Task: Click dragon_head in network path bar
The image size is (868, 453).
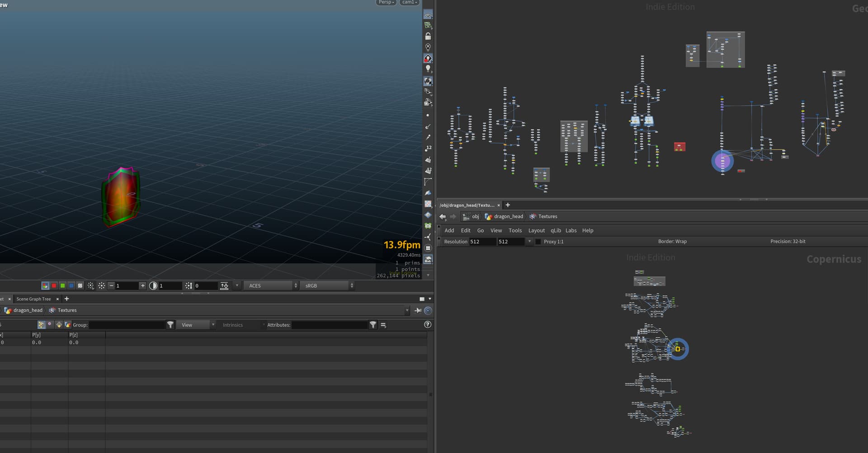Action: (x=508, y=217)
